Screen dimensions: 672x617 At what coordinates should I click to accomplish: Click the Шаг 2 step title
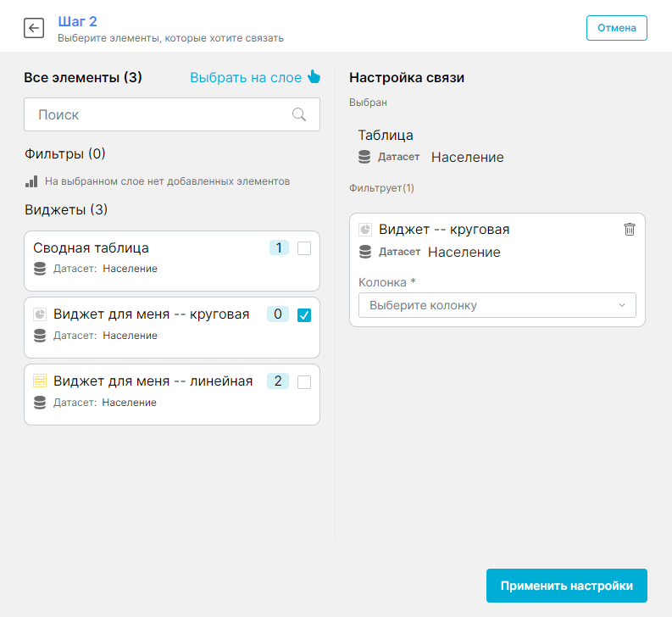pyautogui.click(x=75, y=20)
